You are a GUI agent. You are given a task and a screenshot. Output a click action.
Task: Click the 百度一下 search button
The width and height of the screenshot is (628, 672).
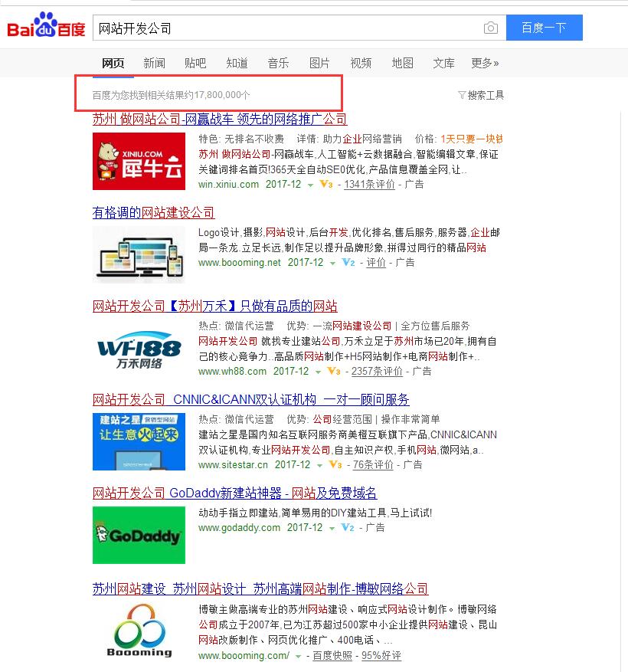[544, 27]
